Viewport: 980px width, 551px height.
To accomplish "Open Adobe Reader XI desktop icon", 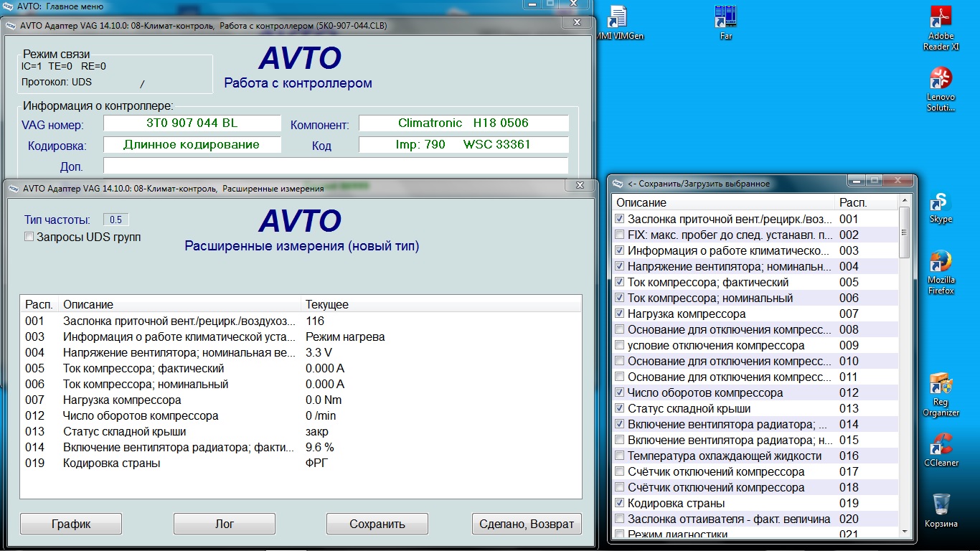I will [x=941, y=19].
